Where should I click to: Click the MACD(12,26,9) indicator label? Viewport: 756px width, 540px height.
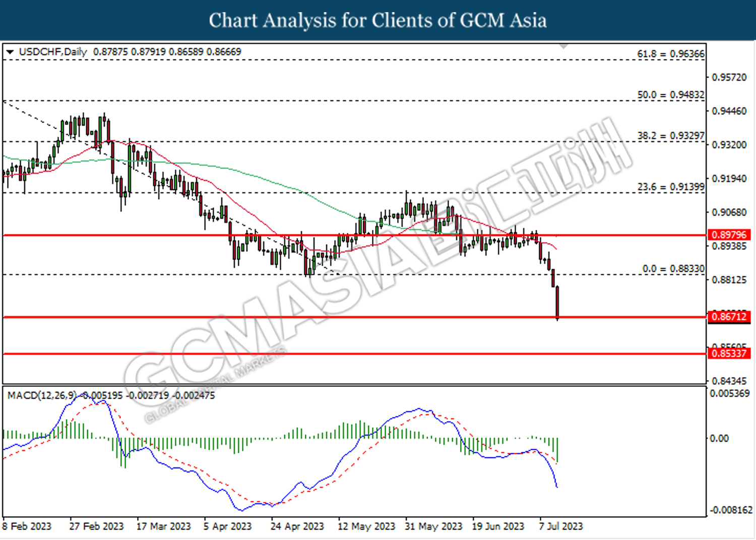(42, 396)
